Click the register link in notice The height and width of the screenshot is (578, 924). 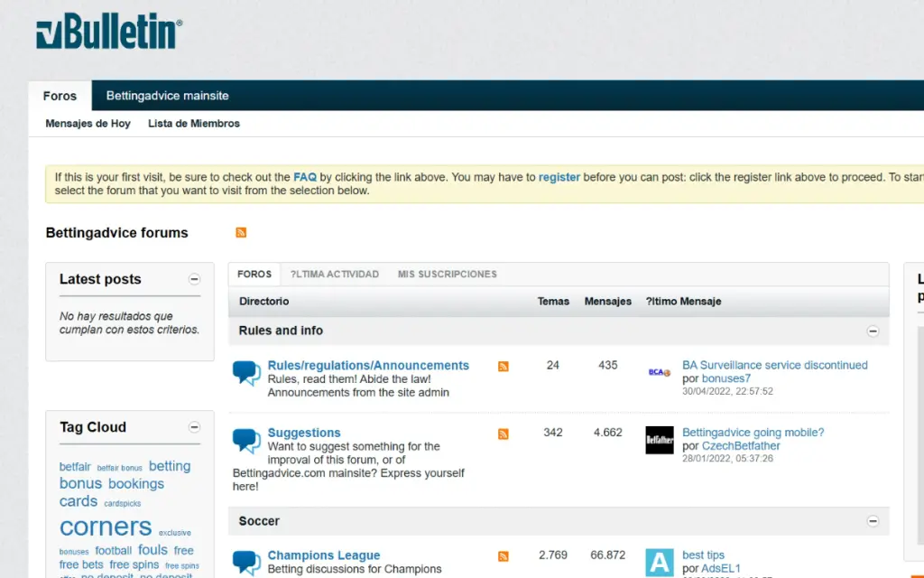coord(559,177)
